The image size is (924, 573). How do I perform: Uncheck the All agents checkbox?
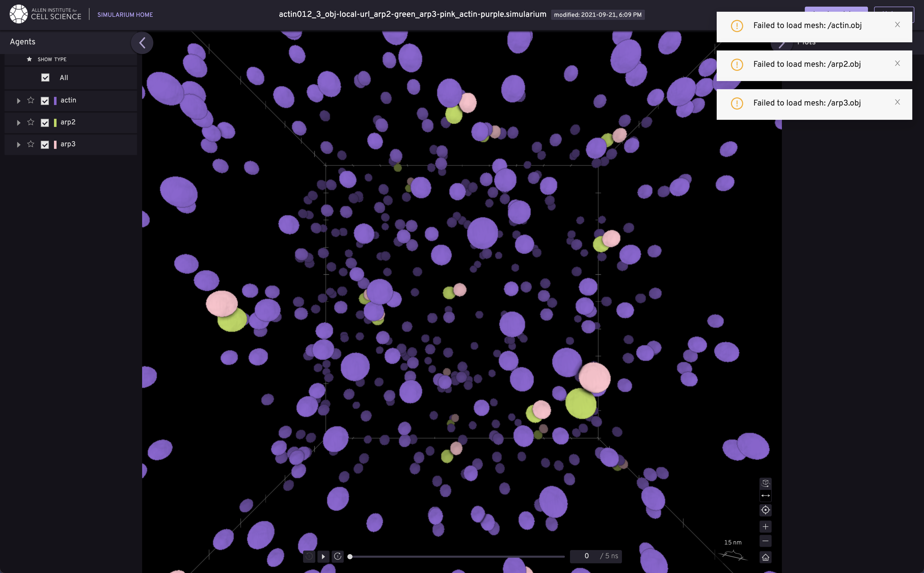[x=45, y=78]
